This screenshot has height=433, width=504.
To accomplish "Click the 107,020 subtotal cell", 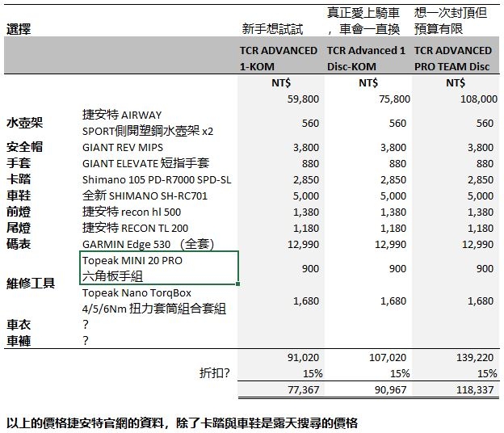I will click(x=388, y=357).
